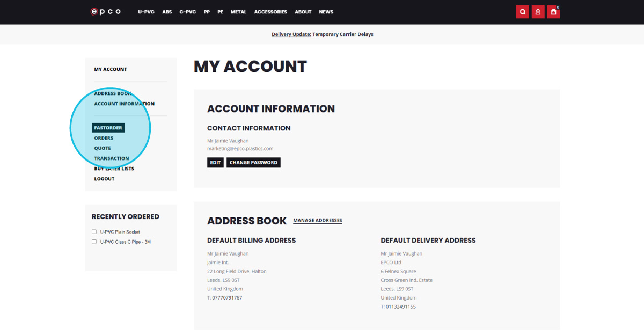Viewport: 644px width, 335px height.
Task: Tick the U-PVC Plain Socket checkbox
Action: pos(94,232)
